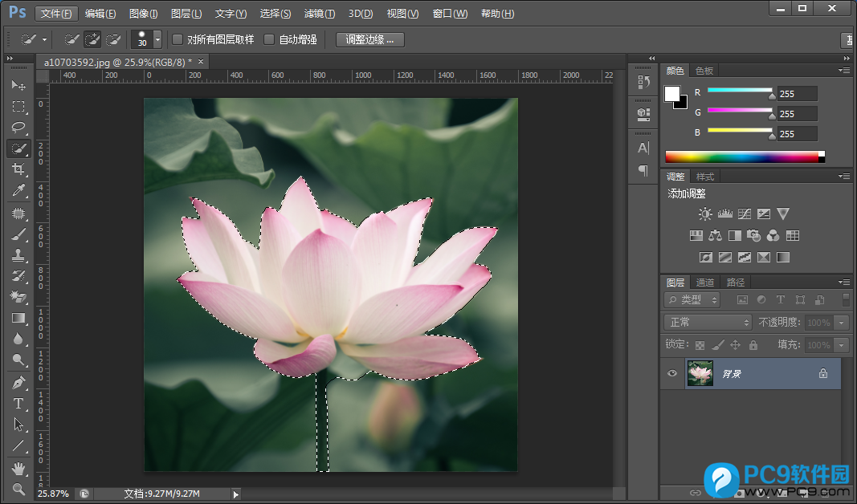
Task: Switch to the 色板 tab
Action: [704, 71]
